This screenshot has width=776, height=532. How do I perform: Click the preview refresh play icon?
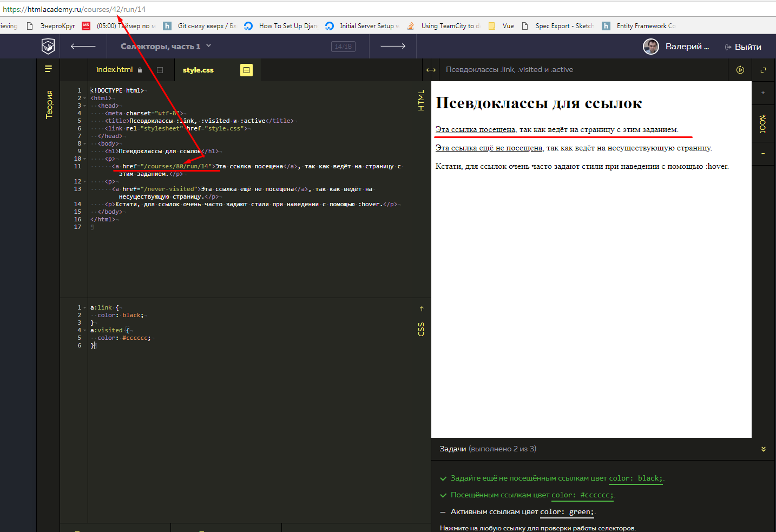pos(740,70)
